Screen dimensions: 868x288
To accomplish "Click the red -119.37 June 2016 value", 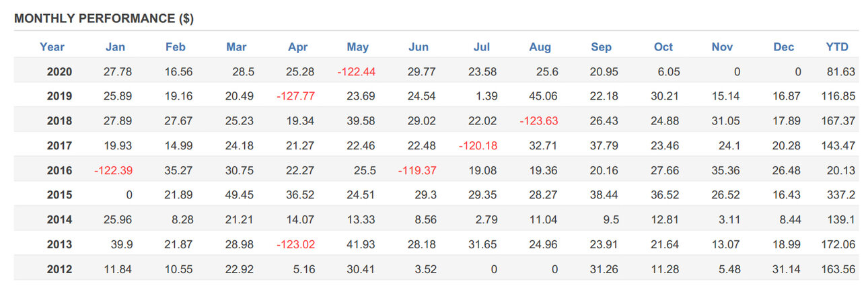I will click(417, 171).
